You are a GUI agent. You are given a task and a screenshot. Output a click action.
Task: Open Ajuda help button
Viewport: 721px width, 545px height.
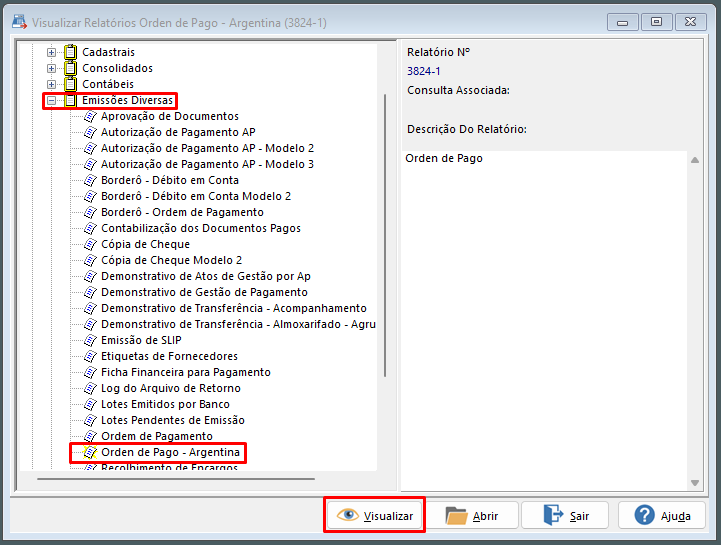click(x=662, y=516)
